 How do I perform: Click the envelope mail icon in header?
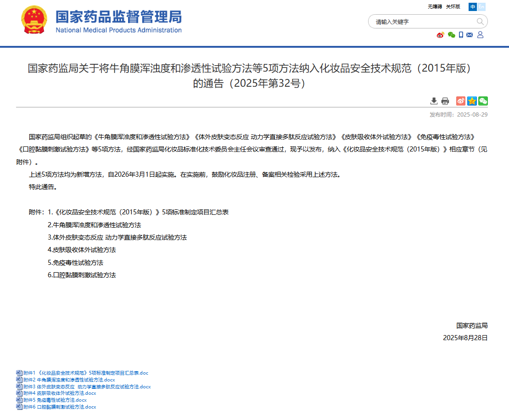click(x=470, y=35)
